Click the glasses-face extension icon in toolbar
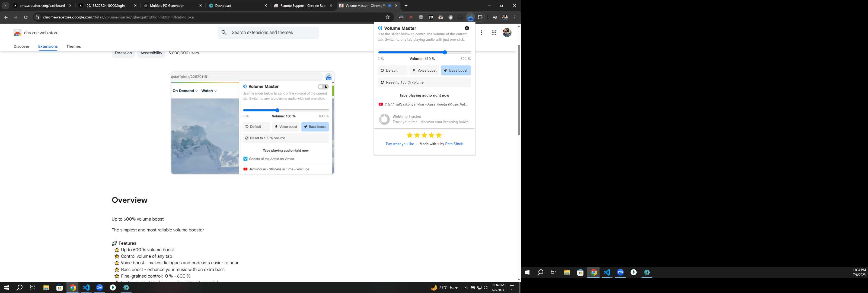This screenshot has height=293, width=868. pyautogui.click(x=401, y=17)
